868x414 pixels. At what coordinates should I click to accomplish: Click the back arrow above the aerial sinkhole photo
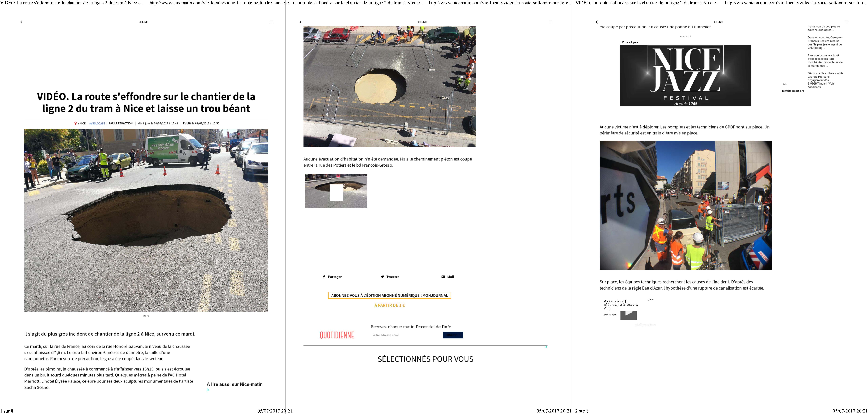301,22
